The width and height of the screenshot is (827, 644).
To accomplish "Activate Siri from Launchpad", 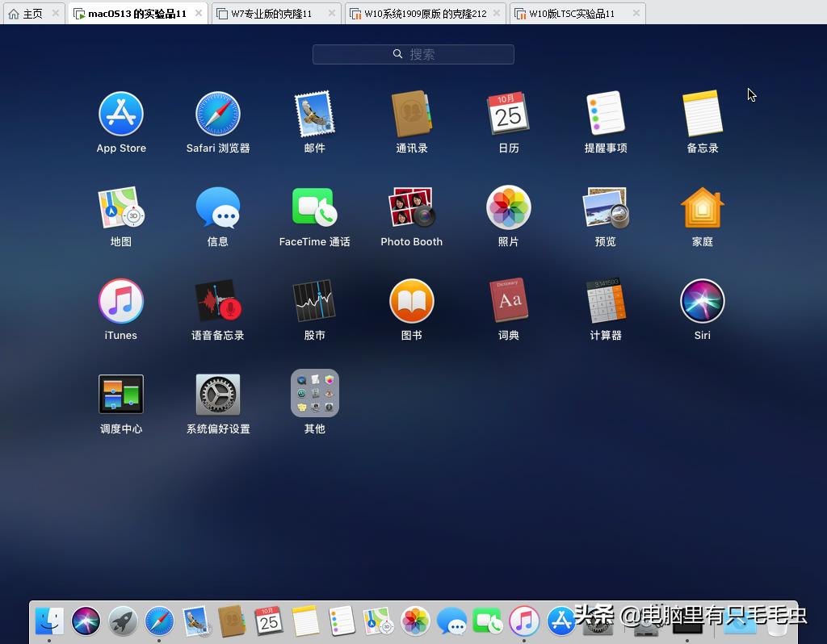I will pyautogui.click(x=702, y=300).
